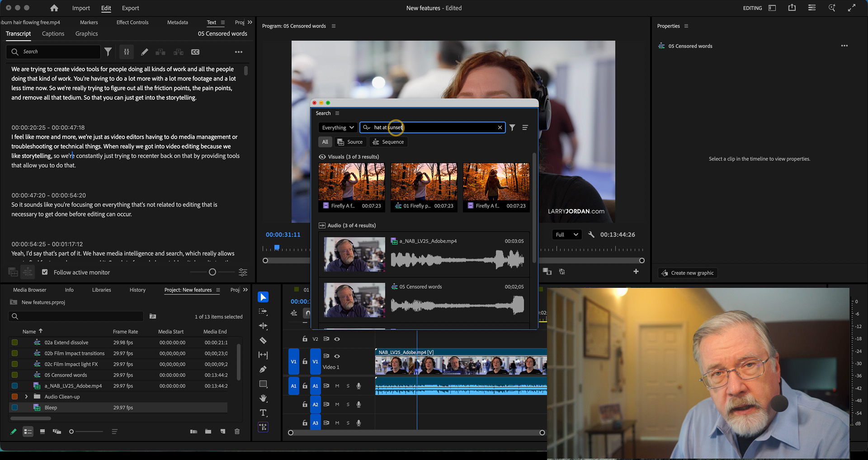Click the filter icon in the Transcript panel
The image size is (868, 460).
(x=108, y=52)
